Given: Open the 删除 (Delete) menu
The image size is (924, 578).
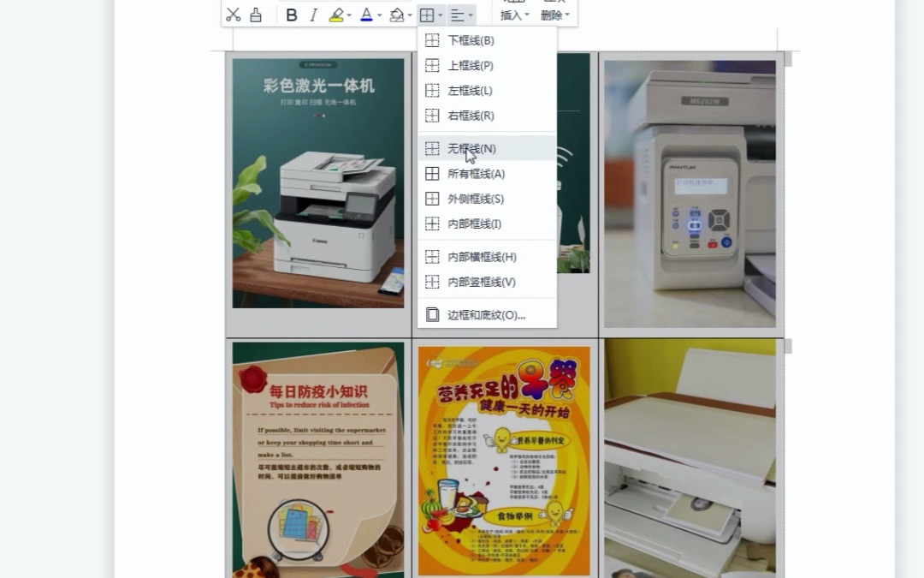Looking at the screenshot, I should click(x=552, y=15).
